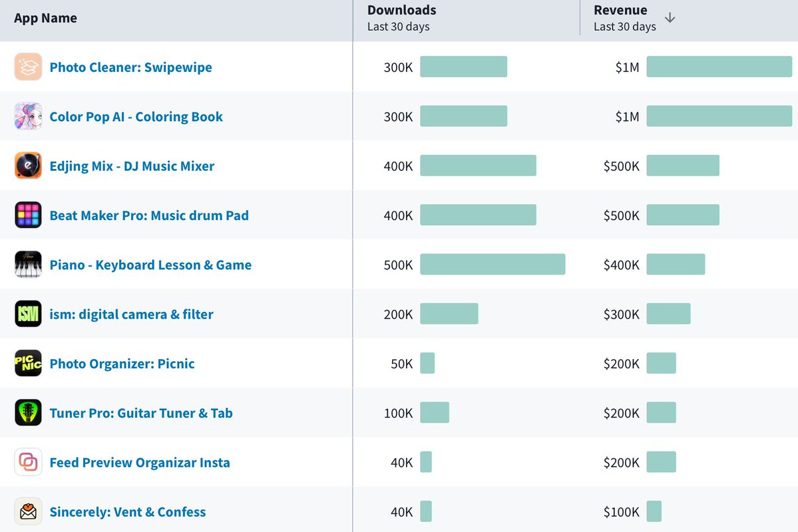Sort by the App Name column header
Viewport: 798px width, 532px height.
(45, 19)
